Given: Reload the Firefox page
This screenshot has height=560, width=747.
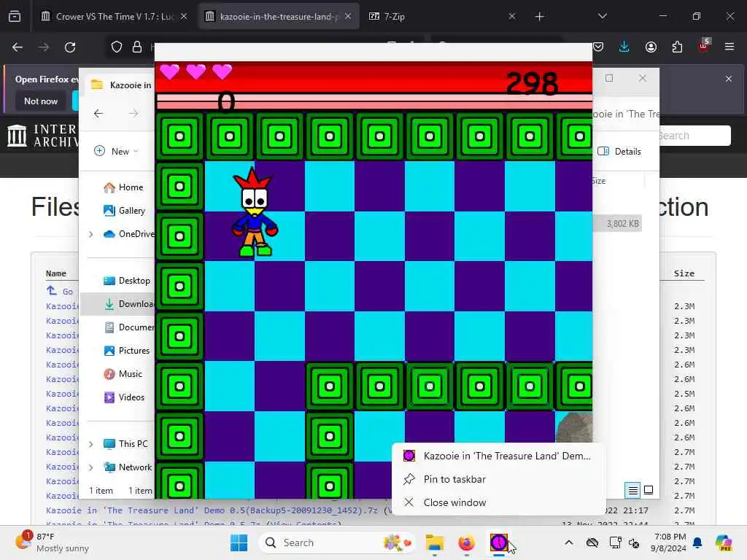Looking at the screenshot, I should tap(70, 47).
